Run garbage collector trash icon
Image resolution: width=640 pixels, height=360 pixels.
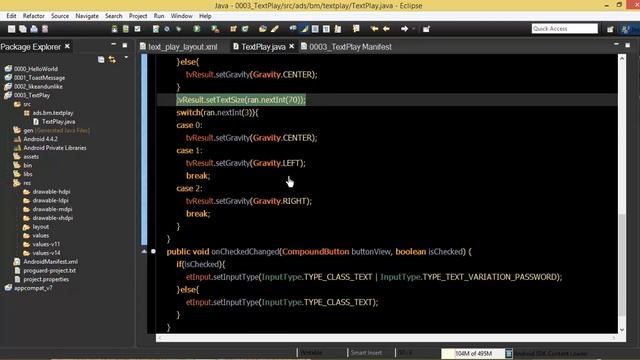point(509,353)
